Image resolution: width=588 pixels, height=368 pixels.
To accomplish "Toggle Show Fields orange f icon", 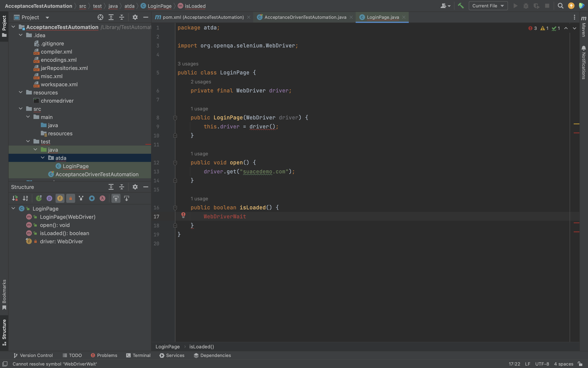I will (60, 198).
